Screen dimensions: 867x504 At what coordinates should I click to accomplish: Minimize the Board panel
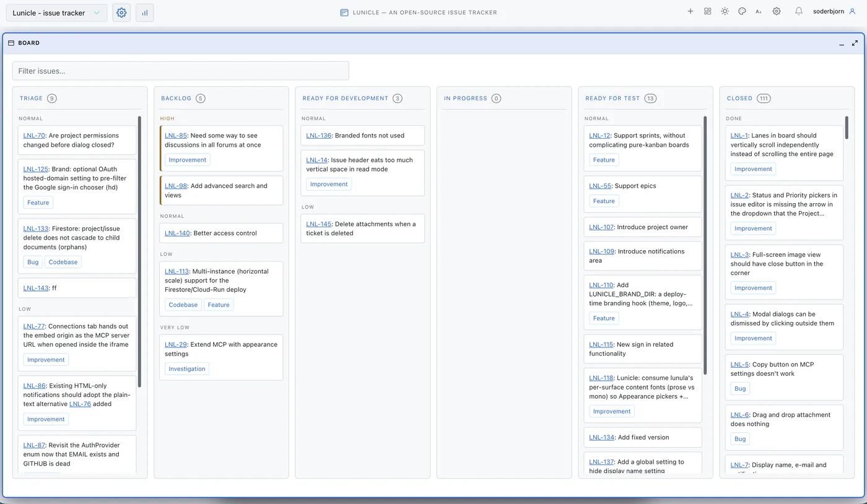click(842, 43)
